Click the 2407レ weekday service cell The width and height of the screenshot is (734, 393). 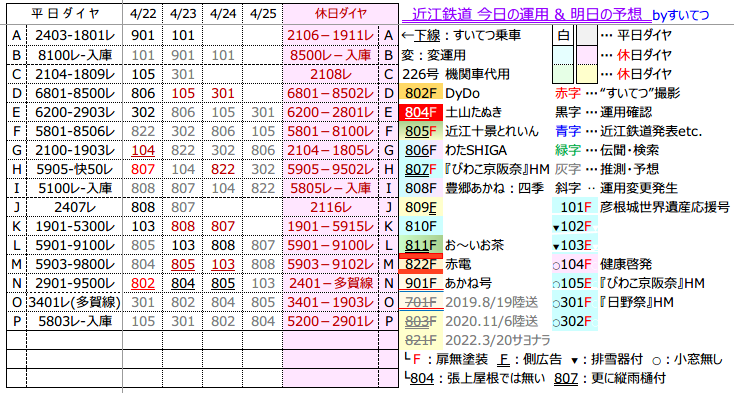coord(74,207)
